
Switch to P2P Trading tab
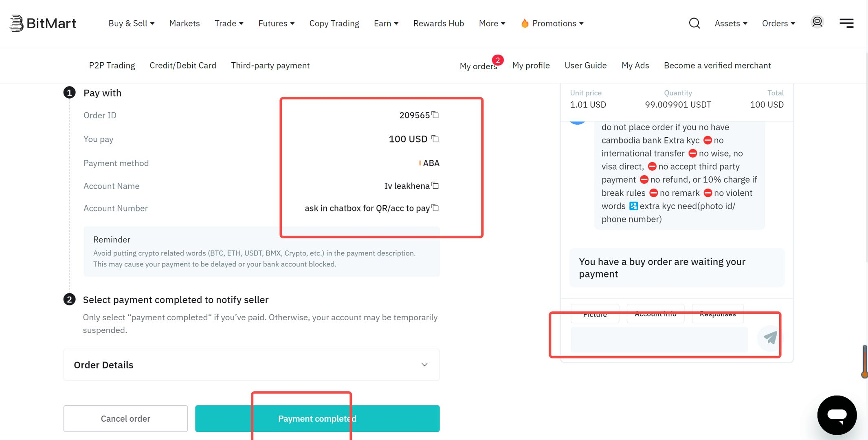tap(112, 66)
